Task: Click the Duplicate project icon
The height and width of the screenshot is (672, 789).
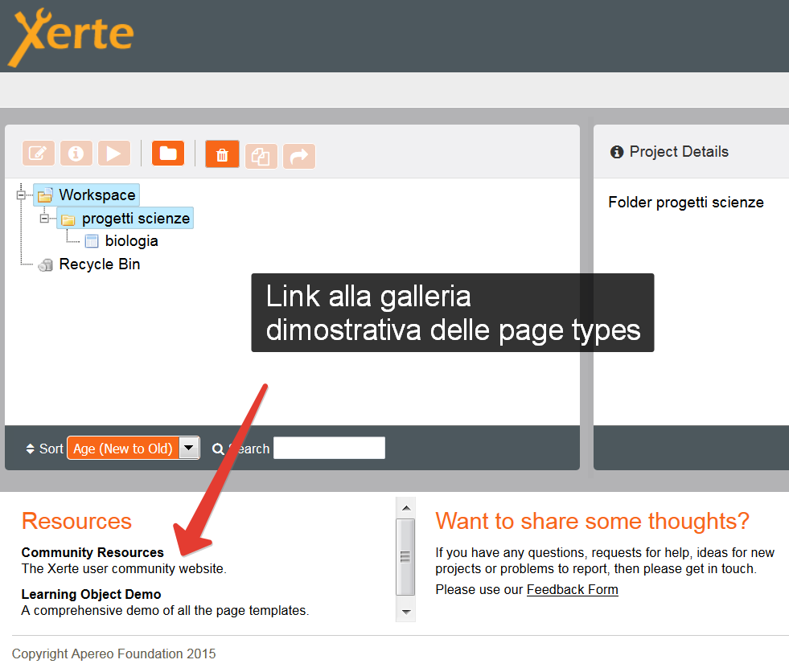Action: (x=261, y=157)
